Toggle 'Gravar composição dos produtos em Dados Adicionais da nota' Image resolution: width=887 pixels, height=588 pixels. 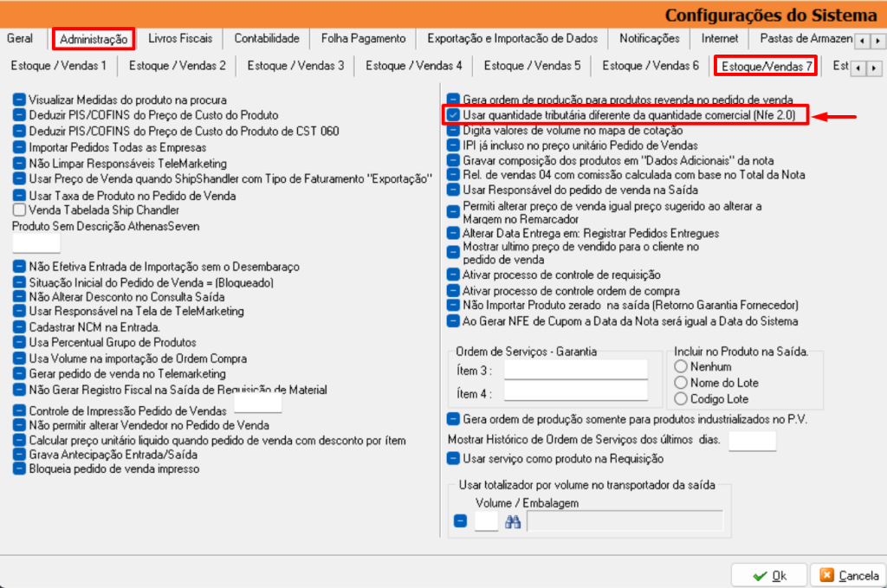[x=452, y=160]
